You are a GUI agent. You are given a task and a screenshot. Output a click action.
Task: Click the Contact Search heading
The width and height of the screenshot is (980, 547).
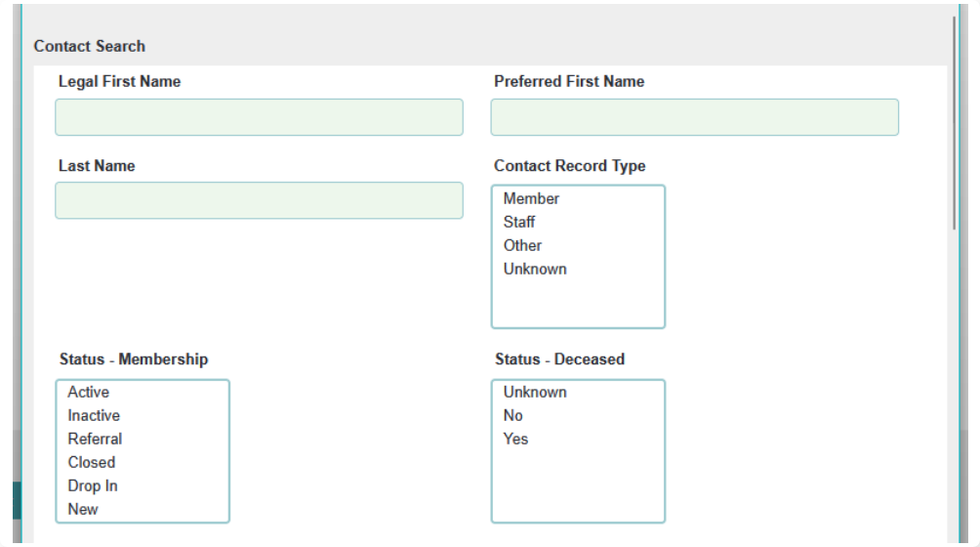coord(90,46)
